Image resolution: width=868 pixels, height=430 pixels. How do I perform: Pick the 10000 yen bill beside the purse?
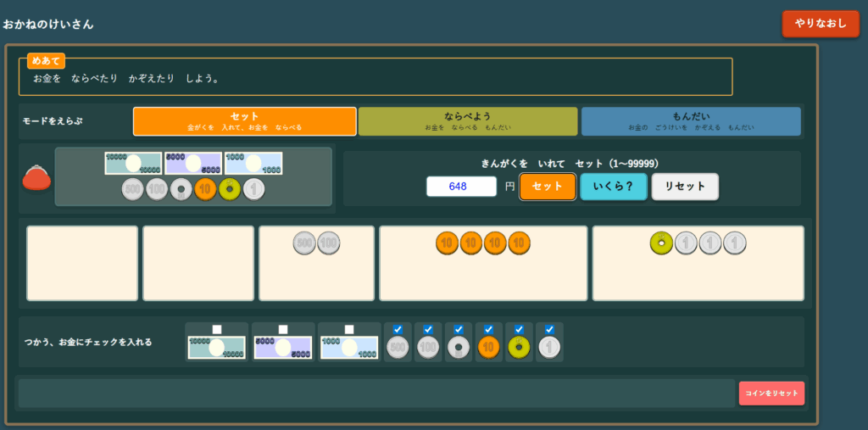(133, 163)
